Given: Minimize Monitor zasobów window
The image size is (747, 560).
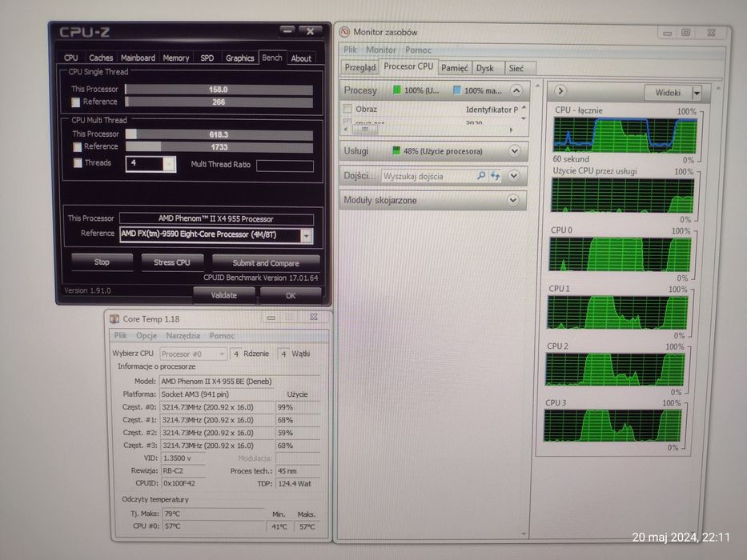Looking at the screenshot, I should click(667, 33).
